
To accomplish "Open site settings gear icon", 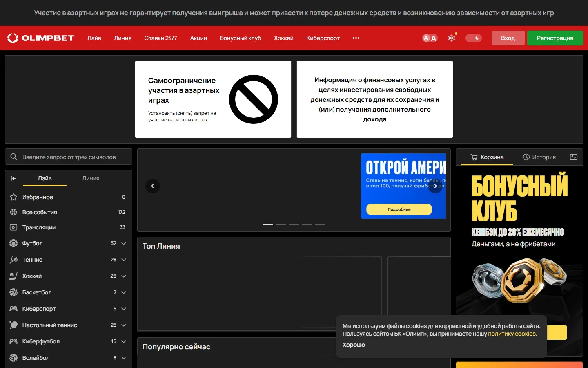I will [x=452, y=38].
